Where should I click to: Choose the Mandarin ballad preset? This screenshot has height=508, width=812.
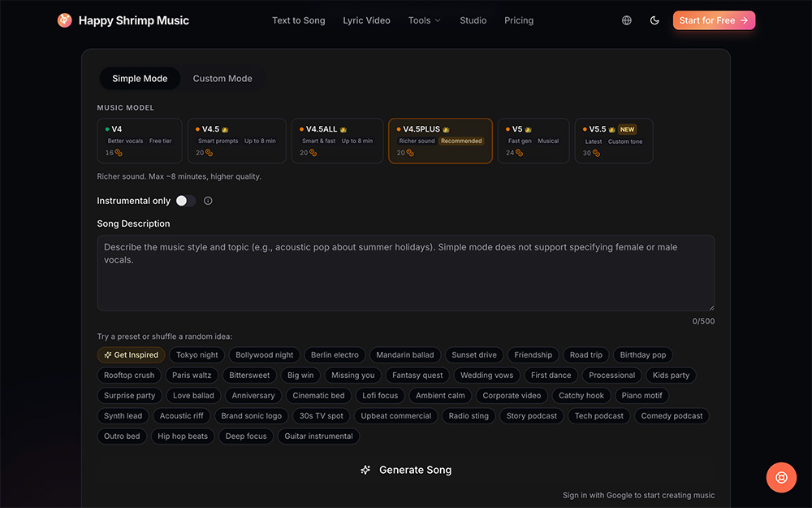point(405,355)
